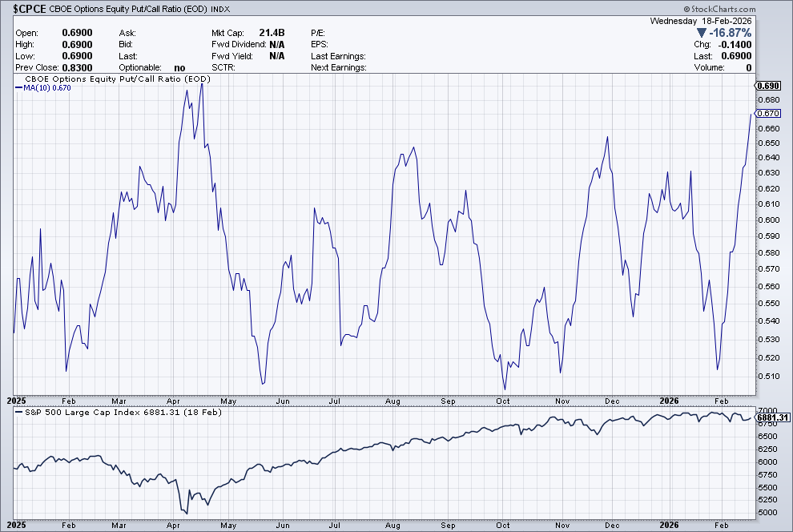Viewport: 793px width, 532px height.
Task: Click the Wednesday 18-Feb-2026 date
Action: [701, 21]
